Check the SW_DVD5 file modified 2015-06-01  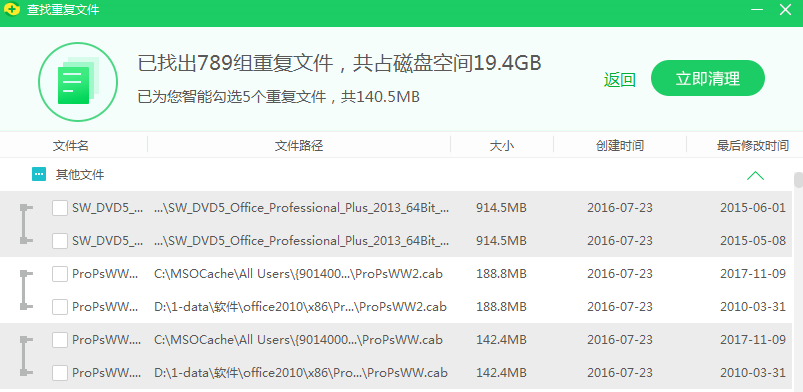click(60, 208)
